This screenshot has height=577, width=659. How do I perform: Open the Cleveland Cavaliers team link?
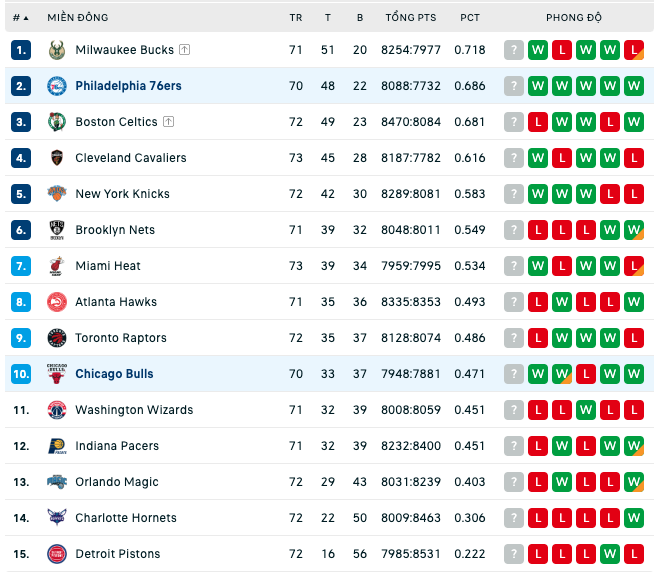pyautogui.click(x=131, y=158)
